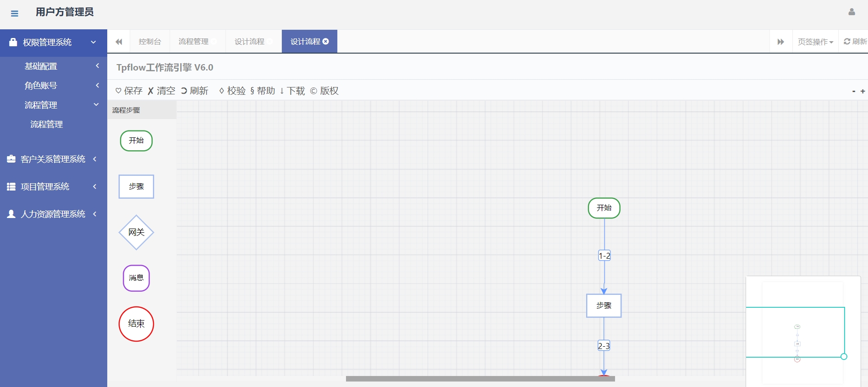This screenshot has height=387, width=868.
Task: Click the 刷新 button in tab bar
Action: coord(855,42)
